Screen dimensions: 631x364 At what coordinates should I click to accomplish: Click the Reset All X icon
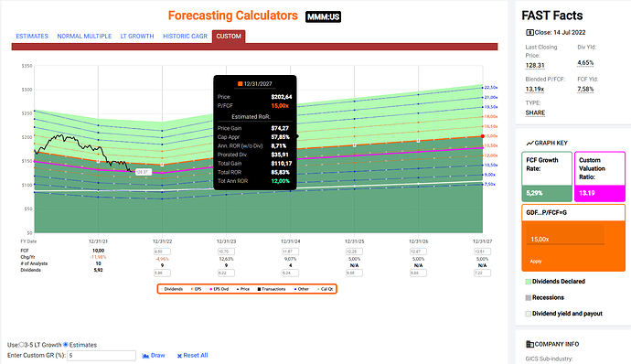[179, 356]
